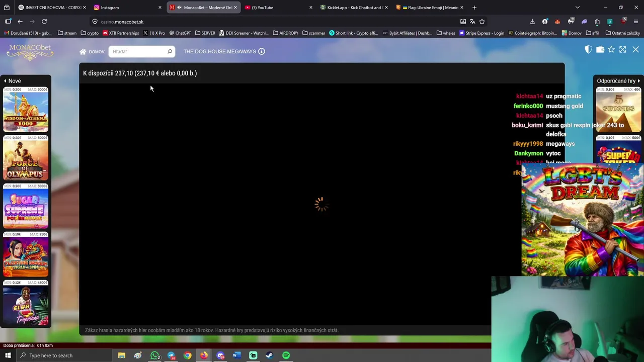
Task: Open XTB Partnerships bookmark
Action: [121, 33]
